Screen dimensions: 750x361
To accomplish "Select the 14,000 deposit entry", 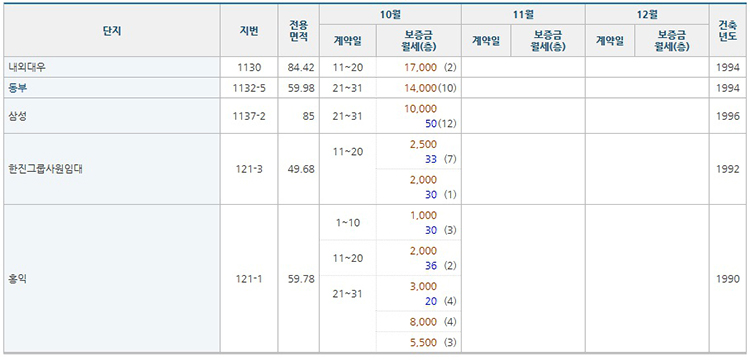I will click(x=420, y=88).
